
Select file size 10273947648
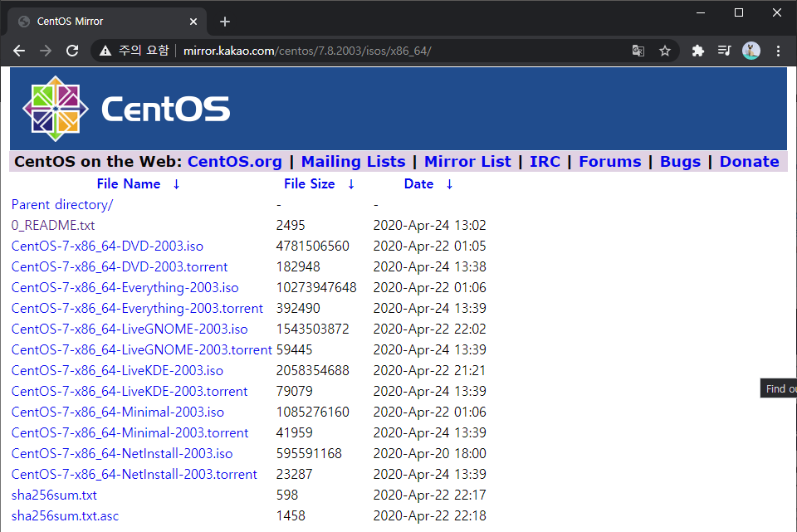point(316,288)
